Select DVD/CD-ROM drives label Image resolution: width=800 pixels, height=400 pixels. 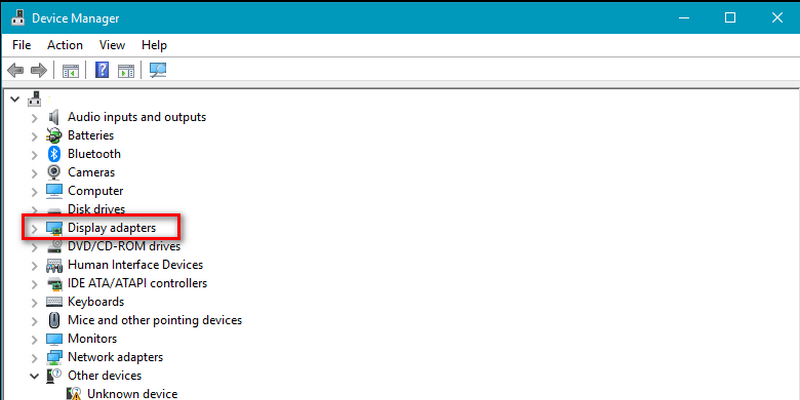click(124, 246)
